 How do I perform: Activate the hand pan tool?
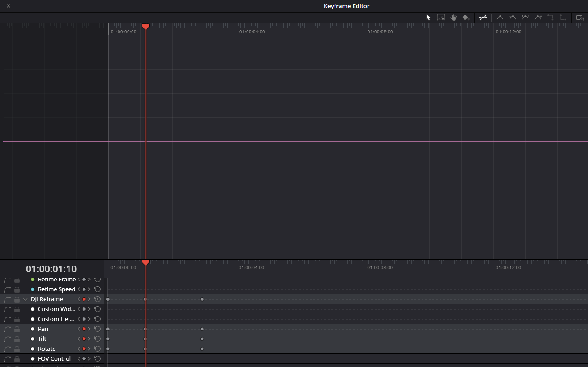[x=454, y=18]
